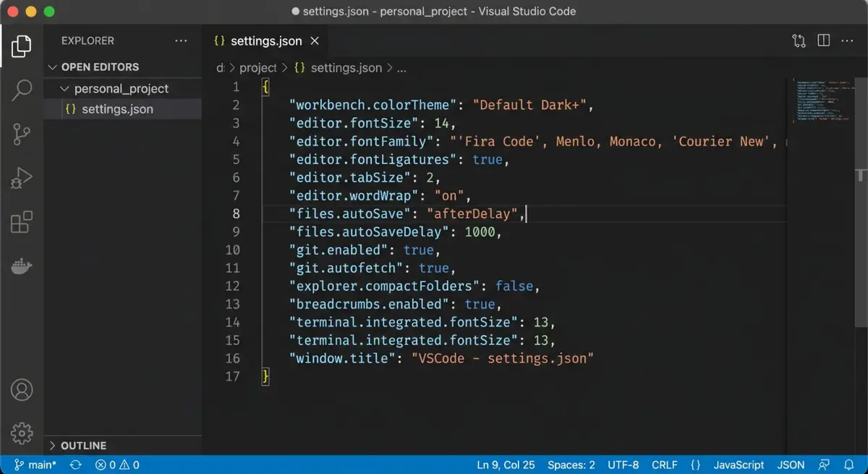The image size is (868, 474).
Task: Click the "VSCode - settings.json" value
Action: click(503, 358)
